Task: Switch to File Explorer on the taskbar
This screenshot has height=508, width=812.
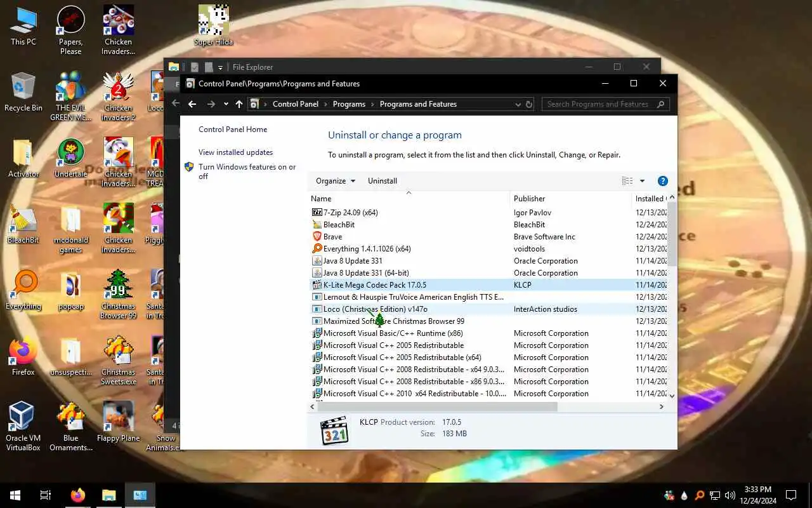Action: point(109,495)
